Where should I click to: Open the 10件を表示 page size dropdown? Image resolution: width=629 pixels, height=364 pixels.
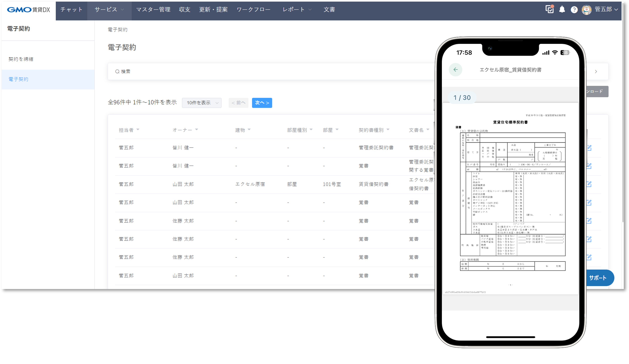coord(202,103)
